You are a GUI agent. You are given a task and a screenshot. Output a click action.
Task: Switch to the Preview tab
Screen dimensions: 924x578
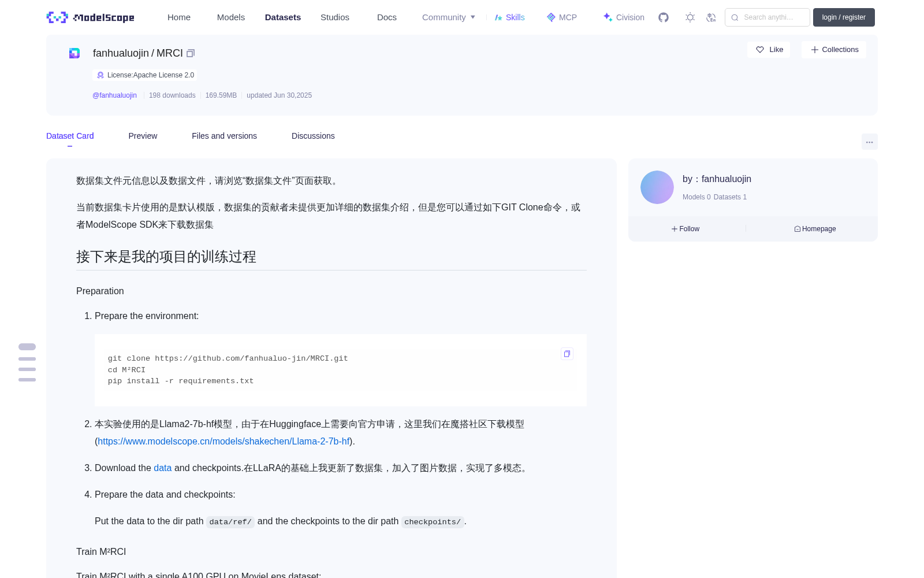(x=143, y=136)
